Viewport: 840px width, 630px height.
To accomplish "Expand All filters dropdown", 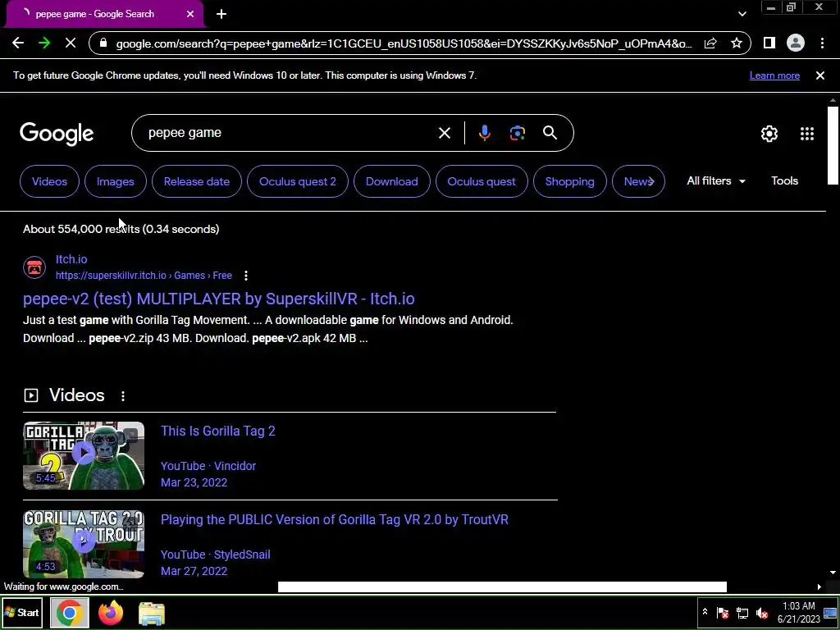I will (x=716, y=181).
